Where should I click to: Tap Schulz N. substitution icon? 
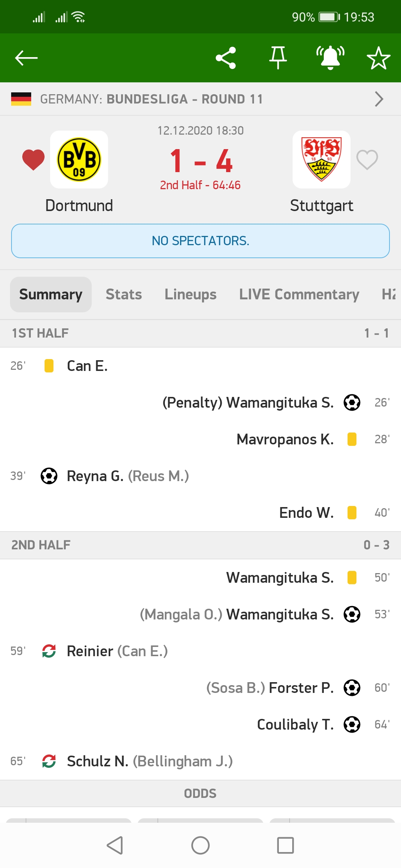point(49,761)
